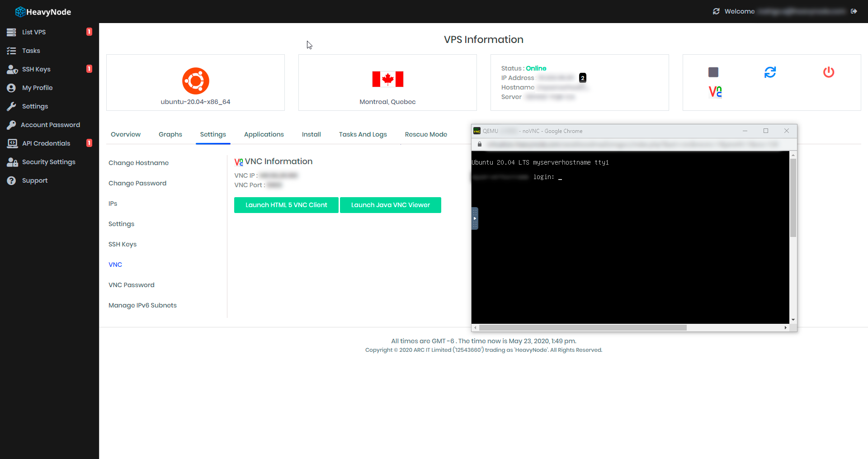Select the Settings tab

213,134
